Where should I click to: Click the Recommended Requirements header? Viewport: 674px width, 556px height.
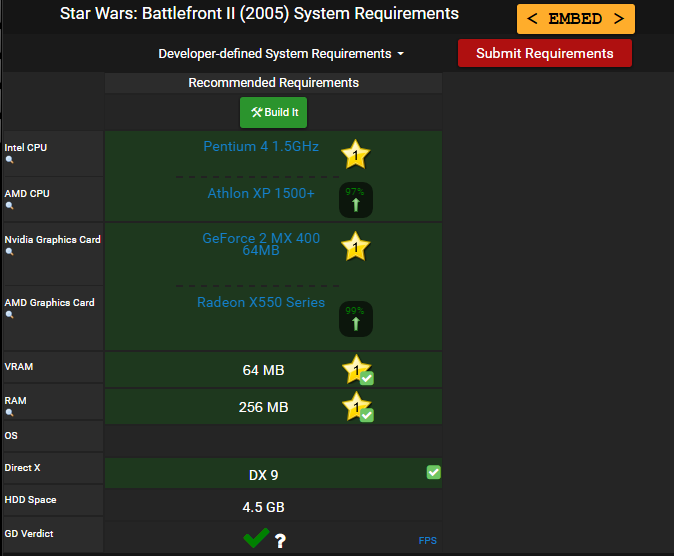click(x=273, y=83)
